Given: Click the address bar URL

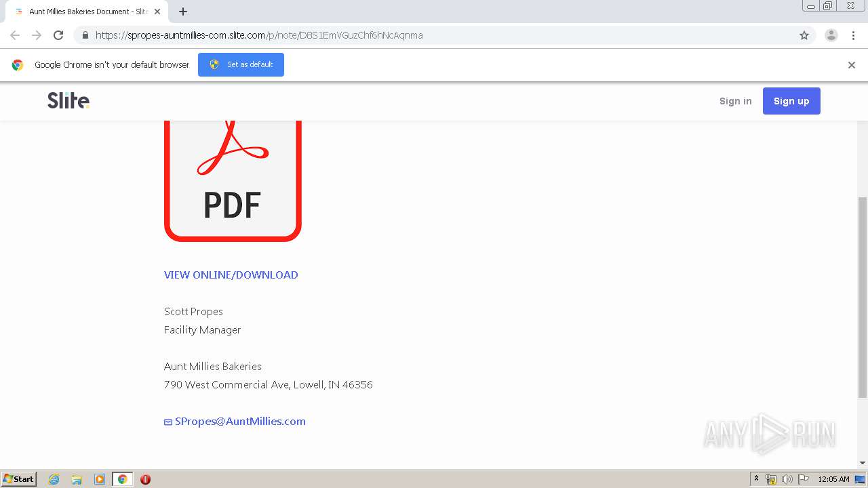Looking at the screenshot, I should point(259,35).
